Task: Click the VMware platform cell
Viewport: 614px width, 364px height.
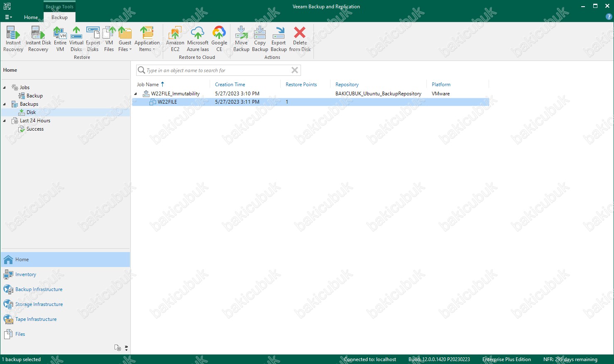Action: [440, 94]
